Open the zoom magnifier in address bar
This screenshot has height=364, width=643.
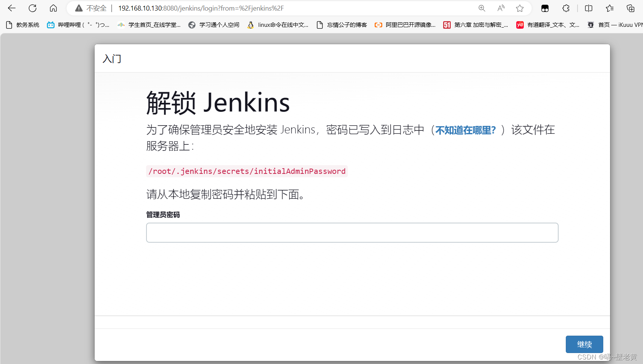coord(482,8)
